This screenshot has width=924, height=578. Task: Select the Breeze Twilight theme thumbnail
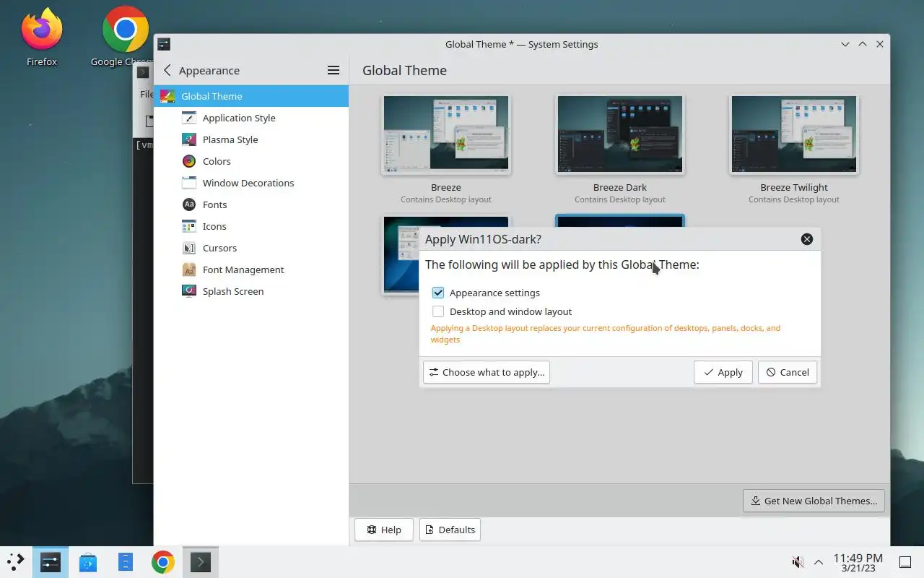point(794,134)
